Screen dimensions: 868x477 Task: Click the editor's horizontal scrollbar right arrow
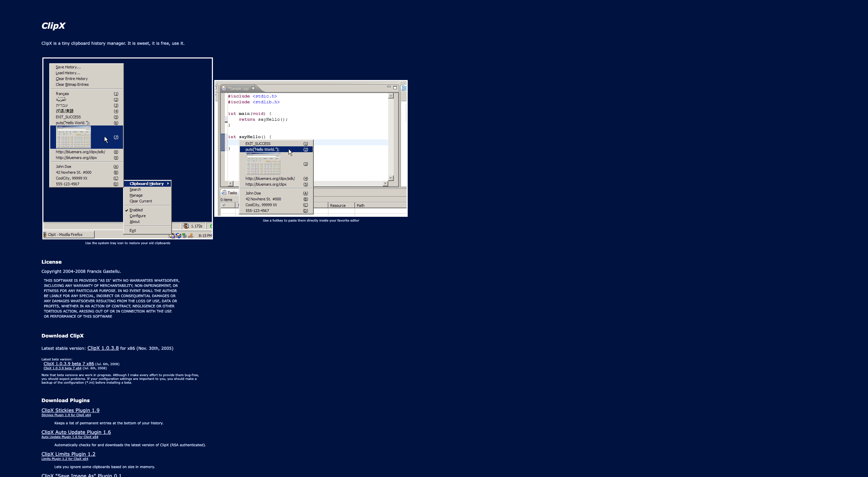[385, 184]
